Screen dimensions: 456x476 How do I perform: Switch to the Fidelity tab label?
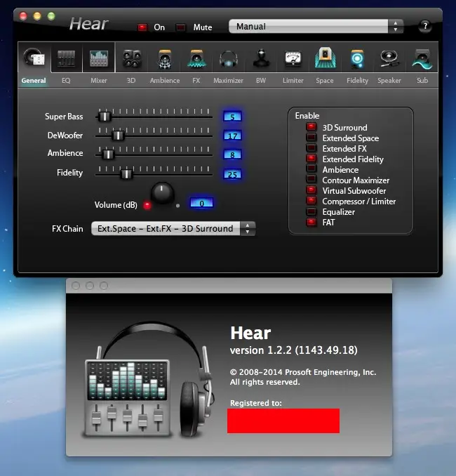357,81
